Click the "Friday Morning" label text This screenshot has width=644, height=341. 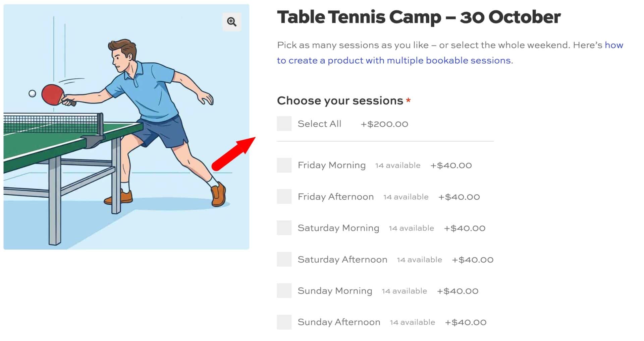point(332,165)
